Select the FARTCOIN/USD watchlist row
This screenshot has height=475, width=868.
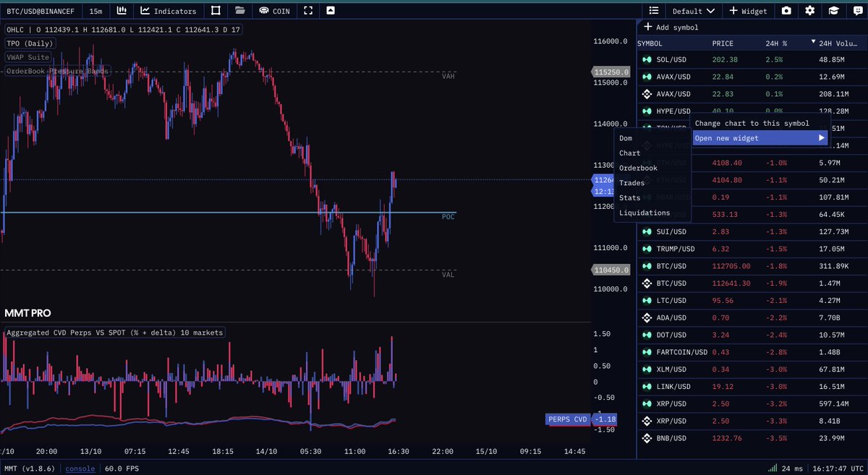pyautogui.click(x=752, y=352)
